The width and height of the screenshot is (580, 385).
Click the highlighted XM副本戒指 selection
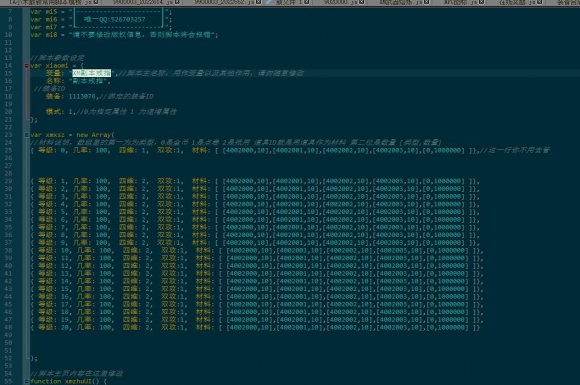[x=91, y=73]
